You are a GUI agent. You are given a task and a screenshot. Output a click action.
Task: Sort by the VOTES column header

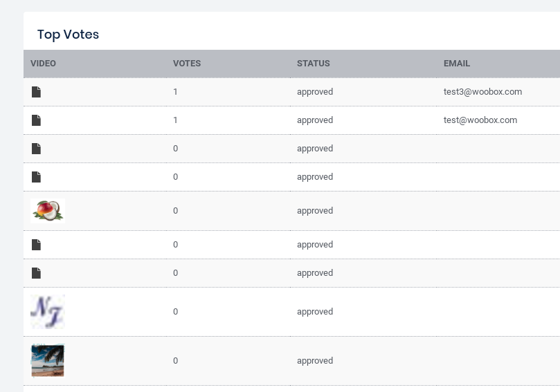pyautogui.click(x=187, y=64)
